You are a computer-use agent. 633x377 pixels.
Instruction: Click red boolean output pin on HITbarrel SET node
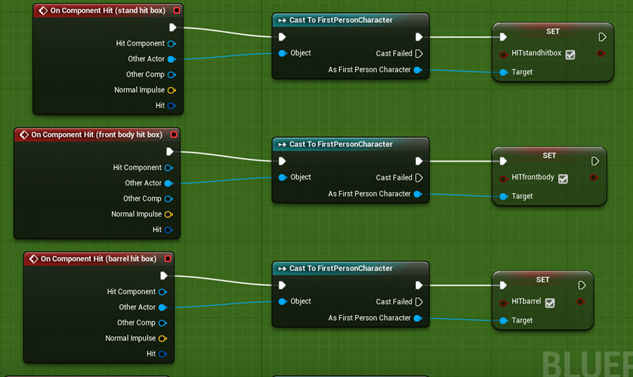581,302
